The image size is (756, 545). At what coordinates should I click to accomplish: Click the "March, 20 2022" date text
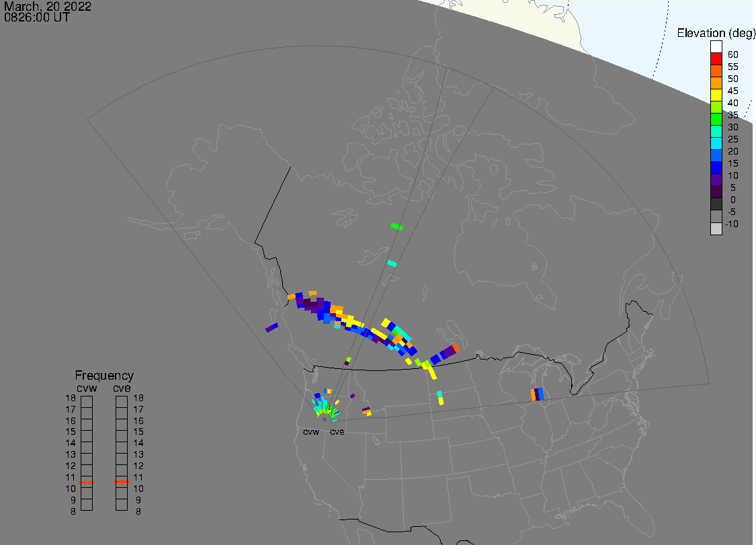[x=47, y=6]
